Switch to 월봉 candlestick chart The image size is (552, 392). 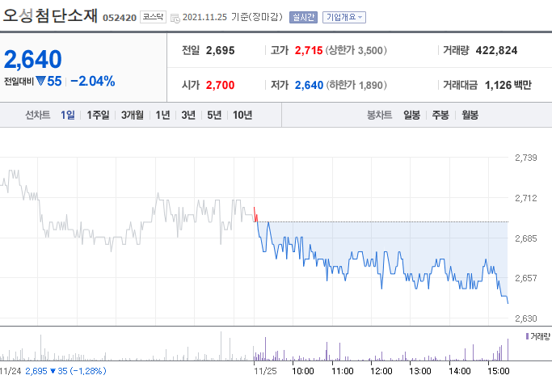pos(470,115)
